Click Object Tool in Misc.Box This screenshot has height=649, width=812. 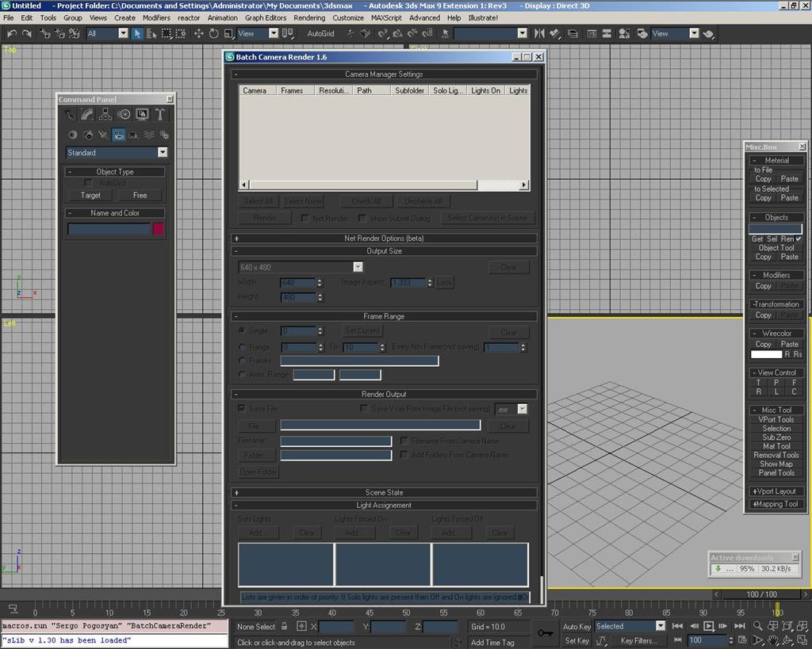776,247
